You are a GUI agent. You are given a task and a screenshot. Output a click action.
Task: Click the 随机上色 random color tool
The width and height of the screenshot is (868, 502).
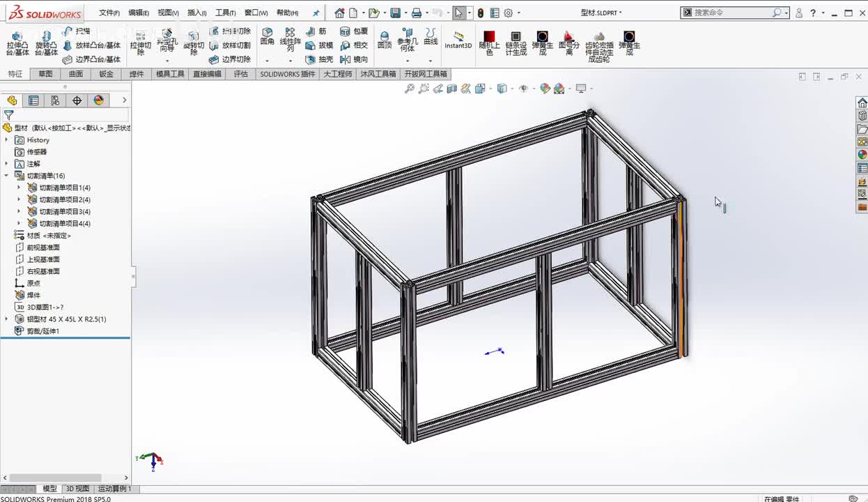click(x=489, y=43)
